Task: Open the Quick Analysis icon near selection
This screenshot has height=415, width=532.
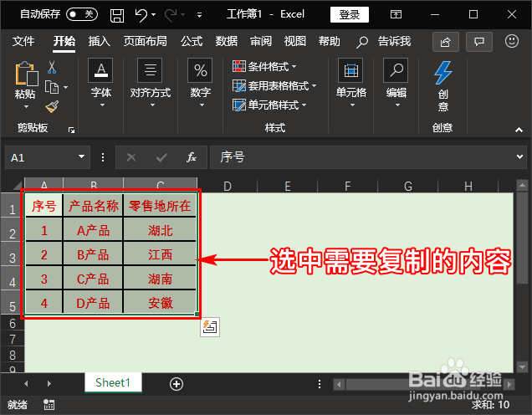Action: pyautogui.click(x=210, y=327)
